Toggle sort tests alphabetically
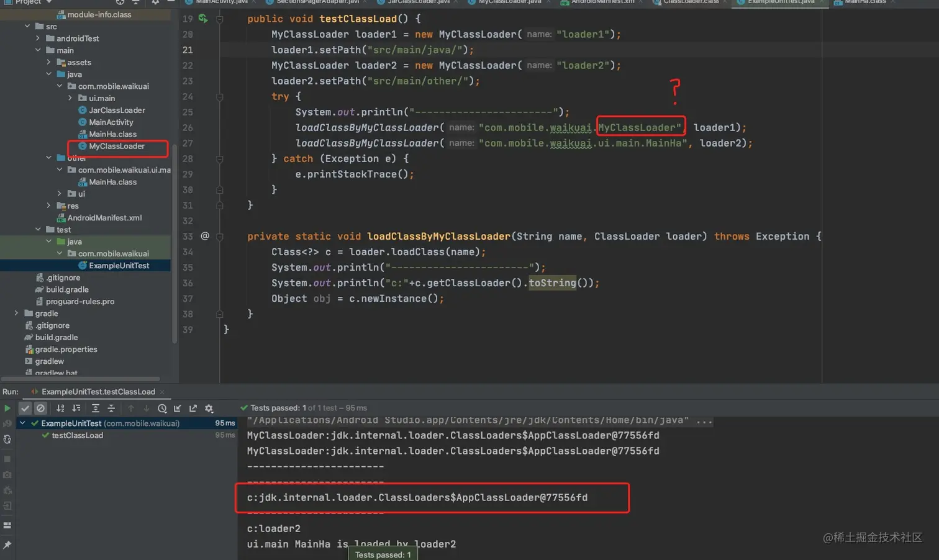This screenshot has height=560, width=939. (x=60, y=408)
